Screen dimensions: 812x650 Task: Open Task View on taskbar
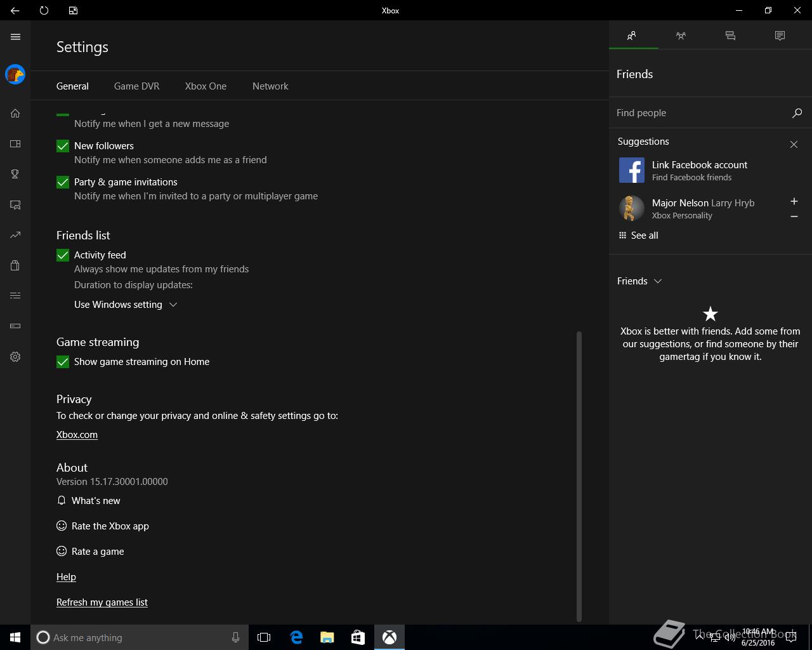point(264,637)
